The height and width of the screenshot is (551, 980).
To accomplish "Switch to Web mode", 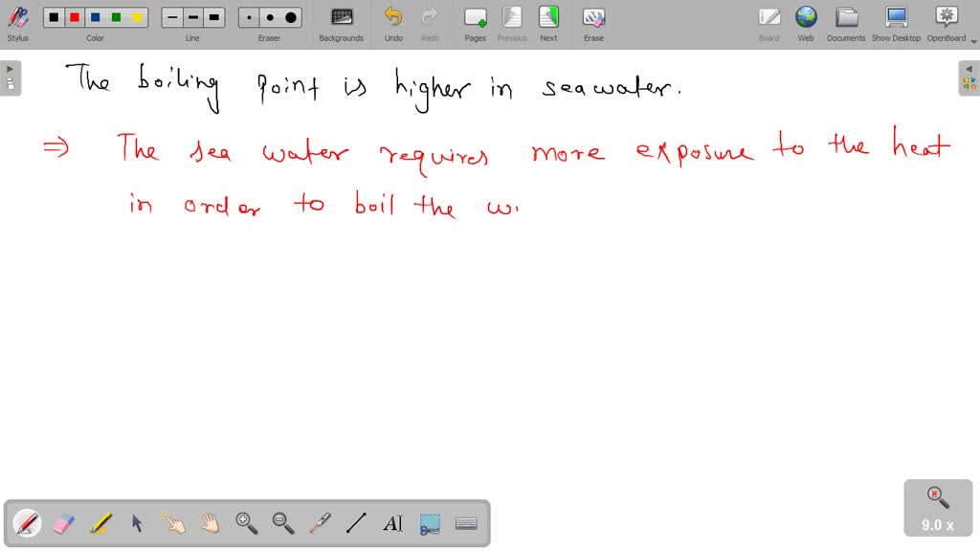I will (806, 23).
